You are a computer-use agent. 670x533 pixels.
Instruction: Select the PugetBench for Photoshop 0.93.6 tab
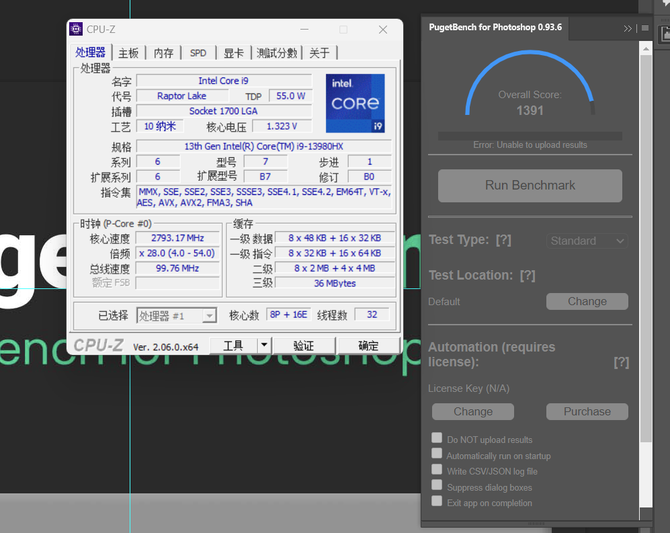pyautogui.click(x=495, y=27)
